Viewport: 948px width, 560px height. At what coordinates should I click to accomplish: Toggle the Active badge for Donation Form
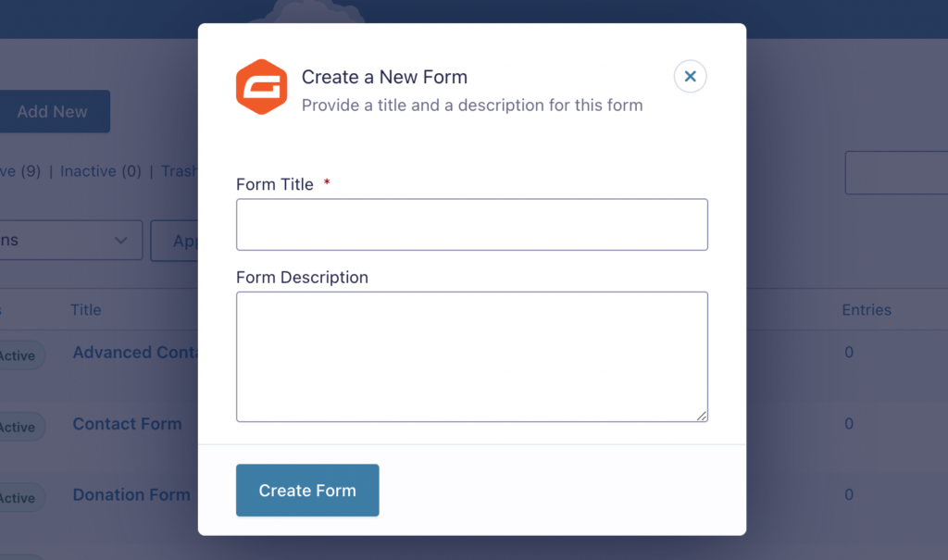click(x=17, y=497)
